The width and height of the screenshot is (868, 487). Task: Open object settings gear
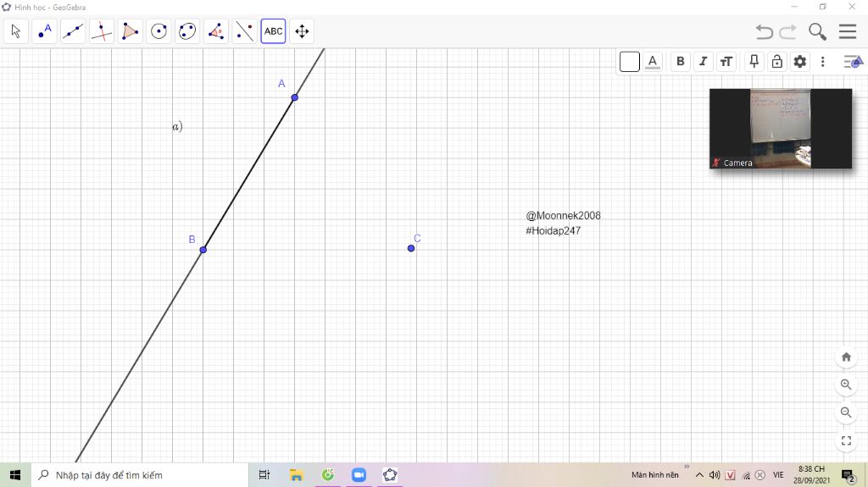[x=800, y=62]
